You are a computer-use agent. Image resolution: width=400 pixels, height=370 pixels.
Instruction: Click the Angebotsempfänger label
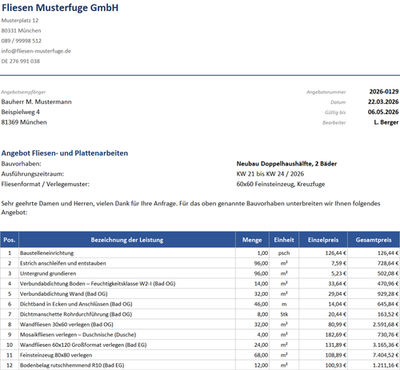tap(23, 92)
